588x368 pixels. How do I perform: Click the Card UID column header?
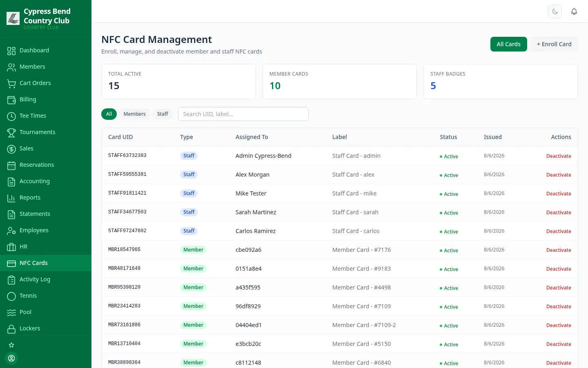coord(120,137)
